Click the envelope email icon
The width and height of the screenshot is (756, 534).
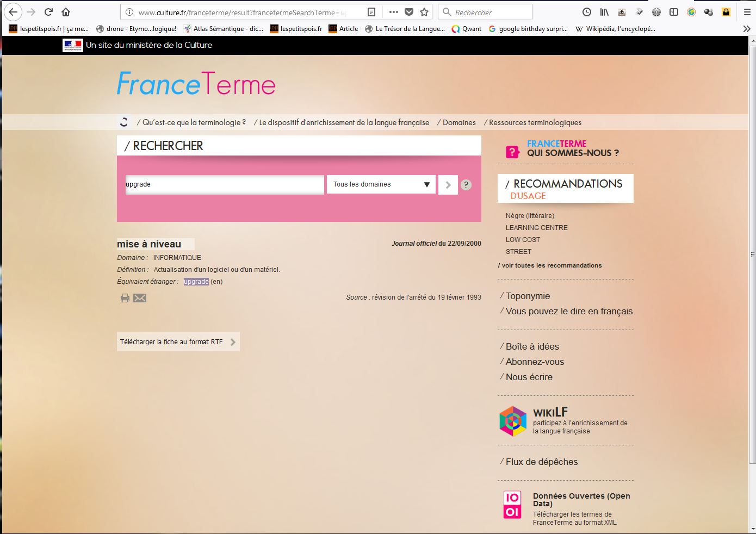[140, 298]
